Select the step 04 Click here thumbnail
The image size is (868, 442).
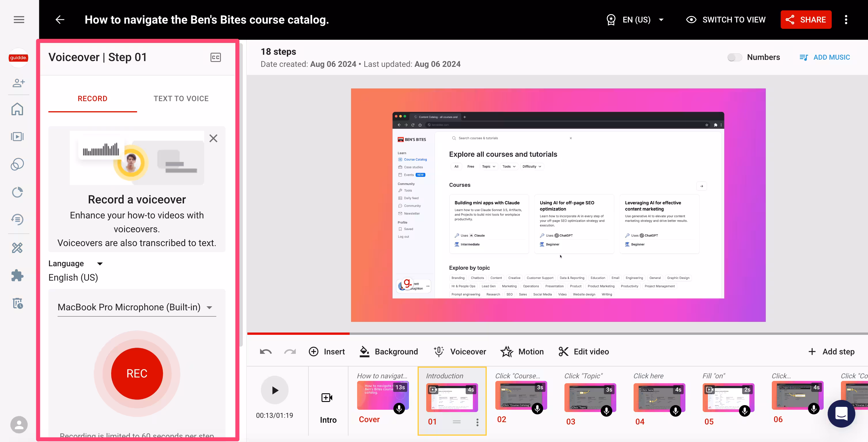659,398
